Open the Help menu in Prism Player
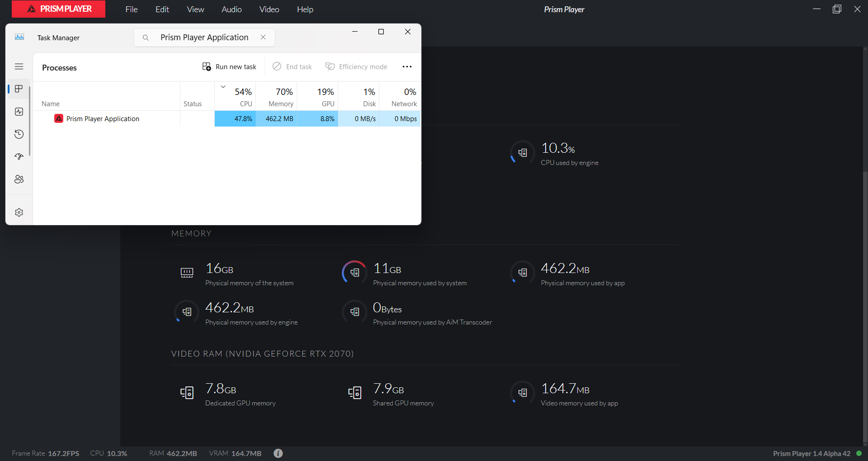The width and height of the screenshot is (868, 461). [x=305, y=9]
